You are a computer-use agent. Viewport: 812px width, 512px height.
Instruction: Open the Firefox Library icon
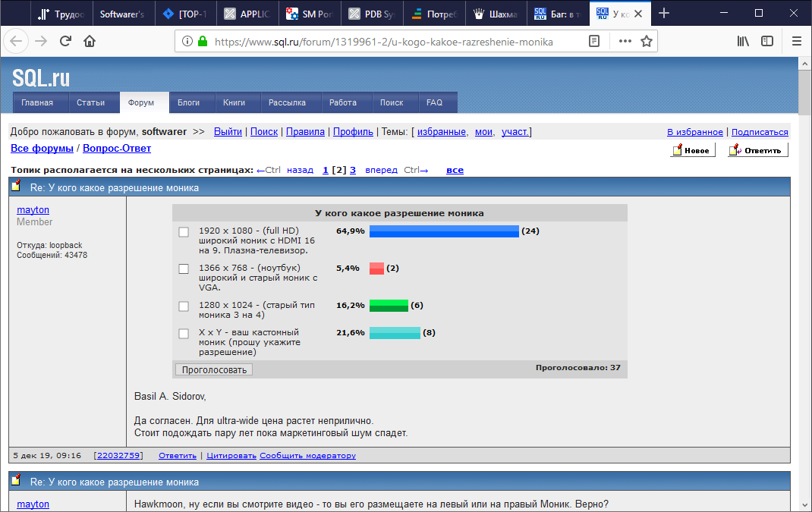743,41
